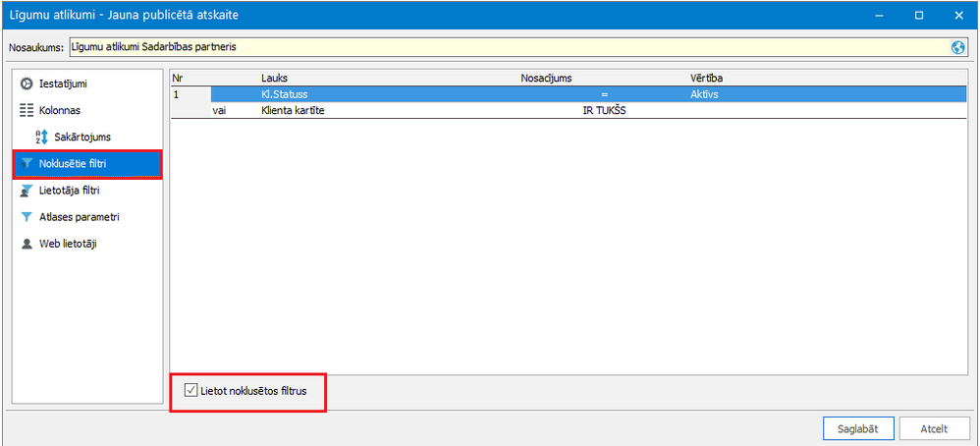Click the Web lietotāji person icon
This screenshot has width=980, height=446.
(x=27, y=244)
